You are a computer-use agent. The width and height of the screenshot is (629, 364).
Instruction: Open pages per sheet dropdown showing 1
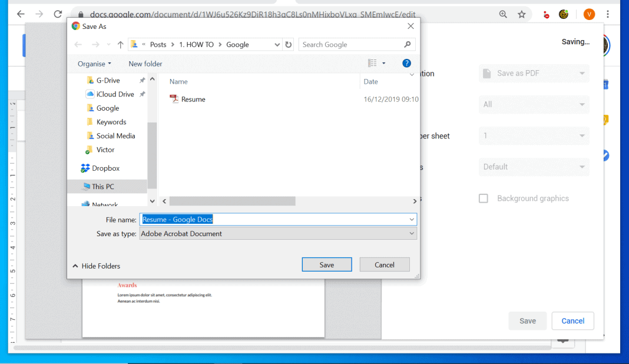tap(534, 135)
